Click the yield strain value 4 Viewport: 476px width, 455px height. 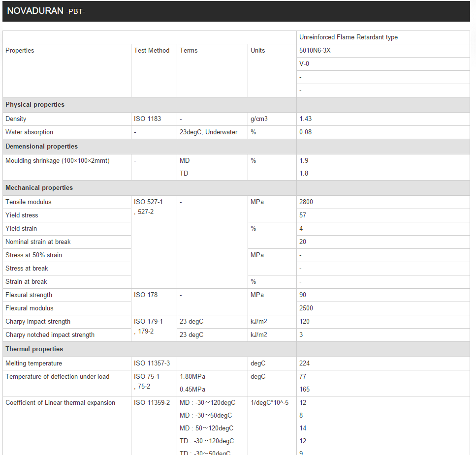coord(301,229)
